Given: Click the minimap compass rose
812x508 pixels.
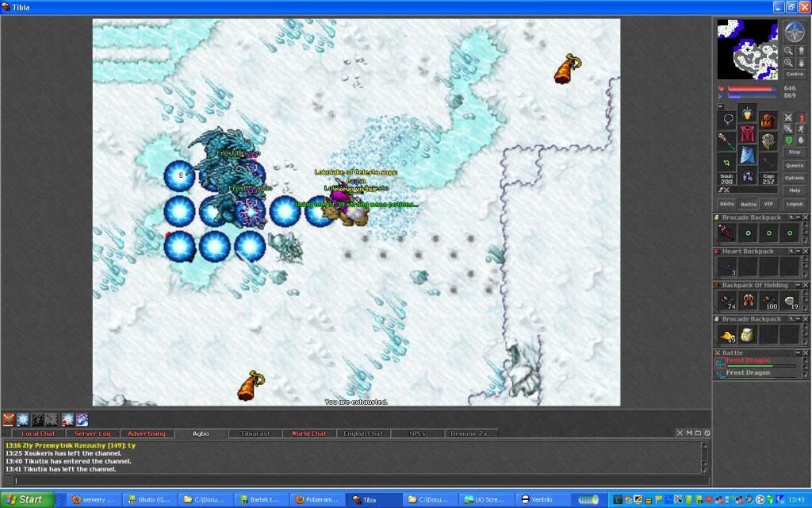Looking at the screenshot, I should coord(794,32).
